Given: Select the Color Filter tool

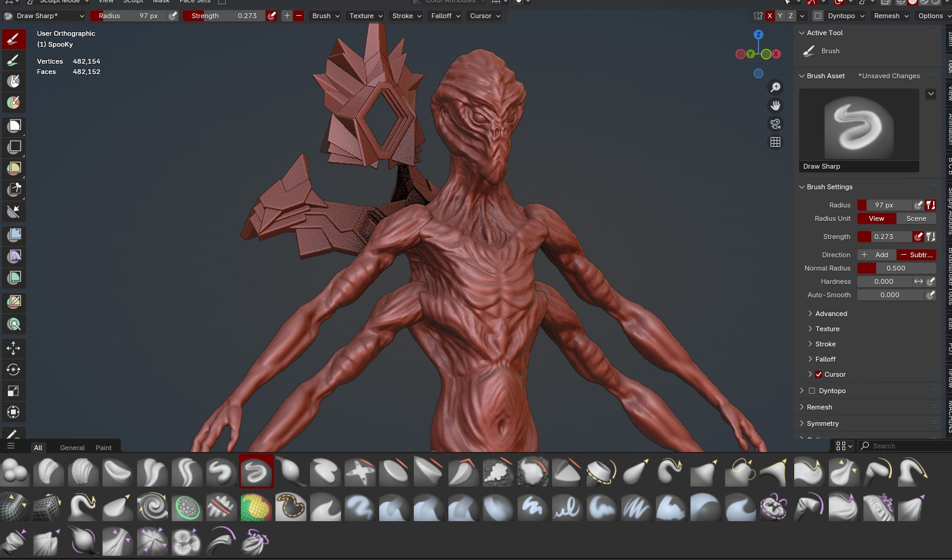Looking at the screenshot, I should (13, 277).
